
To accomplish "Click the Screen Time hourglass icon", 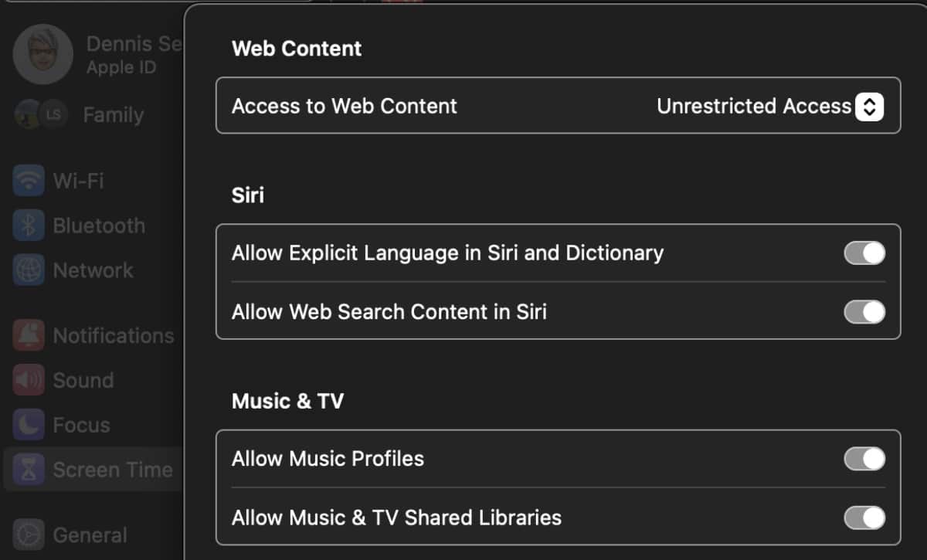I will [29, 470].
